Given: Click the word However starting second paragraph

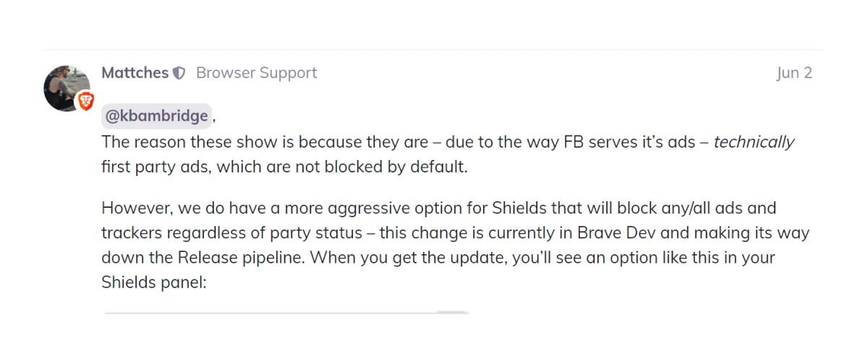Looking at the screenshot, I should click(x=134, y=209).
